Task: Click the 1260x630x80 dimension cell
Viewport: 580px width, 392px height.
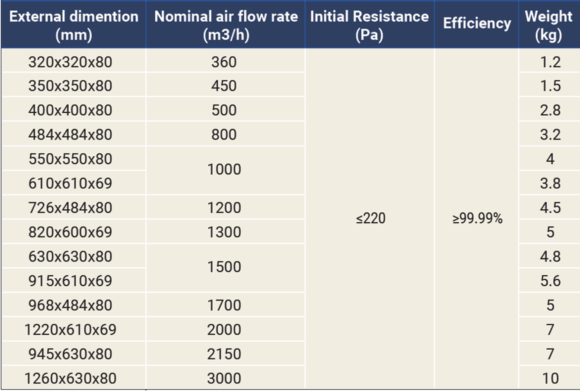Action: pos(70,379)
